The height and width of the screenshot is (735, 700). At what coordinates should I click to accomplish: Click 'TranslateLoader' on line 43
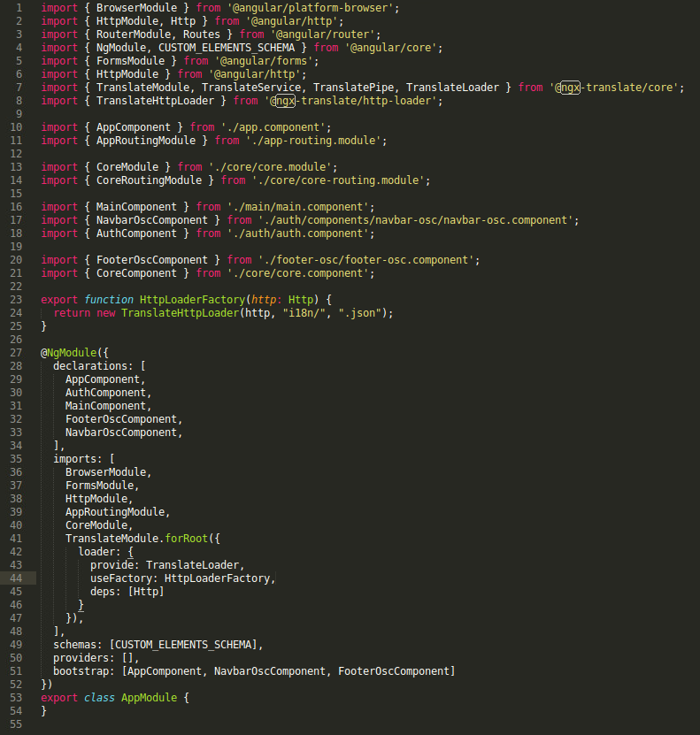coord(192,565)
